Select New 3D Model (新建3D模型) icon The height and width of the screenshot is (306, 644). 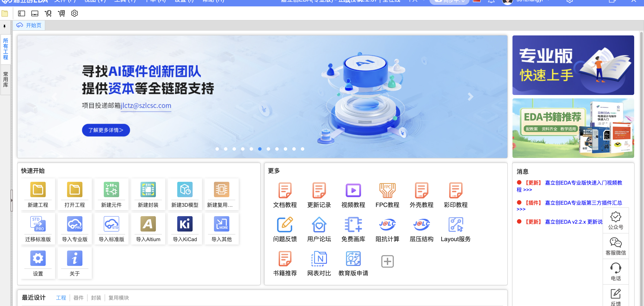[x=185, y=190]
